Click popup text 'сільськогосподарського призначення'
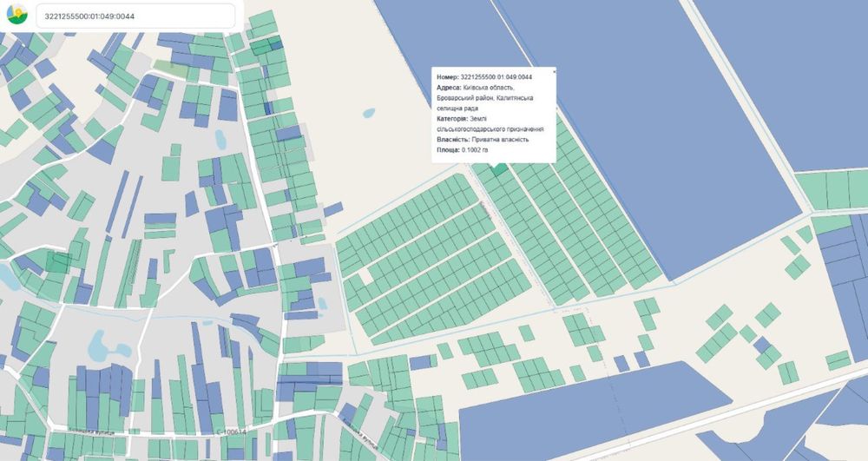This screenshot has width=868, height=461. 490,129
